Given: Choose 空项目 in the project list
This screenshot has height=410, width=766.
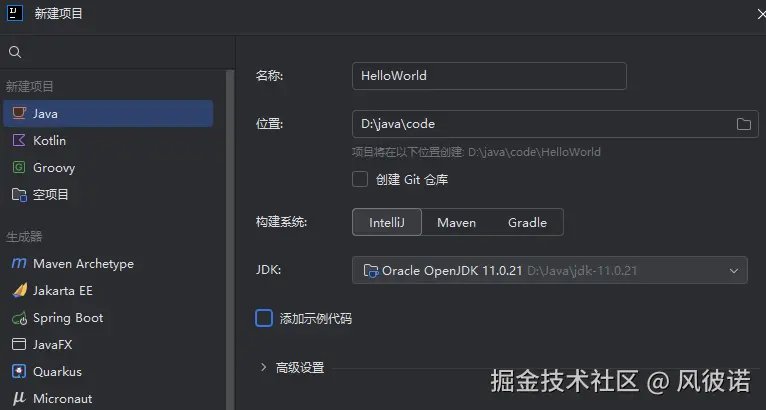Looking at the screenshot, I should [x=108, y=194].
